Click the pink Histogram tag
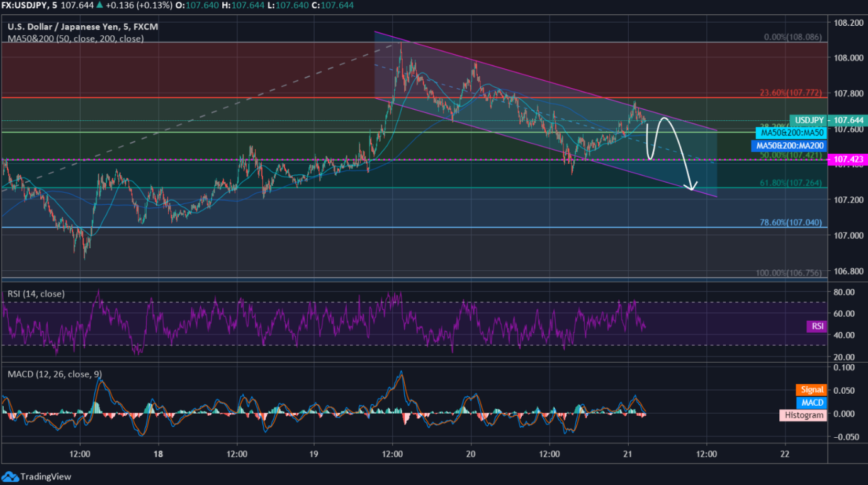The height and width of the screenshot is (485, 868). (802, 415)
